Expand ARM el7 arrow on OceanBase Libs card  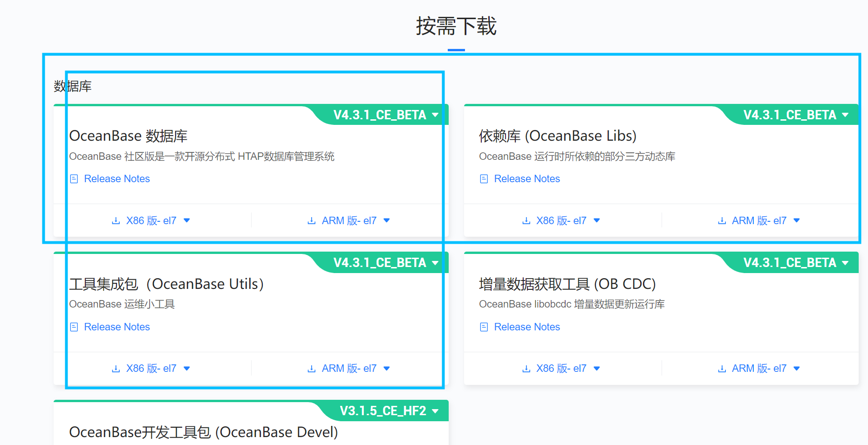(x=797, y=221)
